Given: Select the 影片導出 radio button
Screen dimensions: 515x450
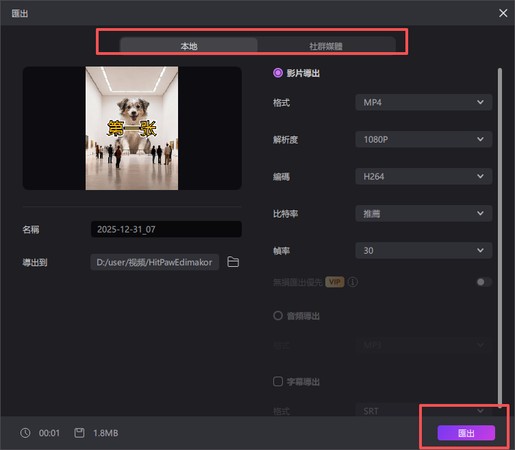Looking at the screenshot, I should pyautogui.click(x=278, y=73).
